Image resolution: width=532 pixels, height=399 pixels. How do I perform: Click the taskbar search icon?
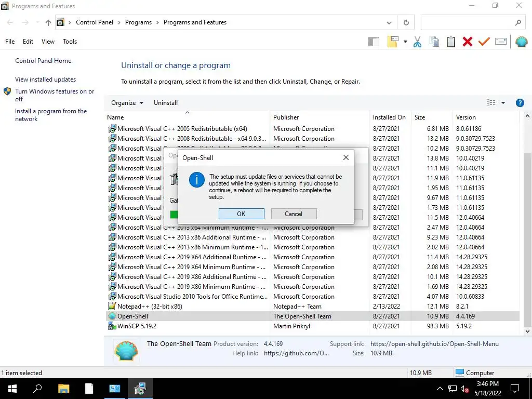tap(37, 389)
